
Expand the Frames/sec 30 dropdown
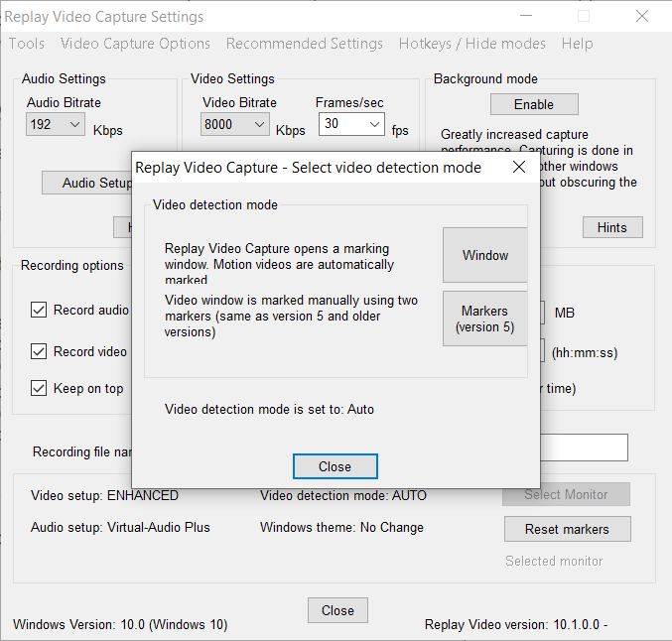[x=351, y=124]
